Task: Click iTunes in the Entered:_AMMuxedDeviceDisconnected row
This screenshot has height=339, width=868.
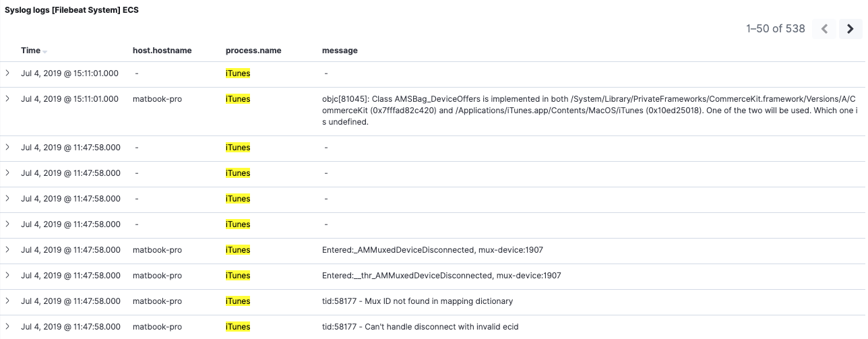Action: 238,250
